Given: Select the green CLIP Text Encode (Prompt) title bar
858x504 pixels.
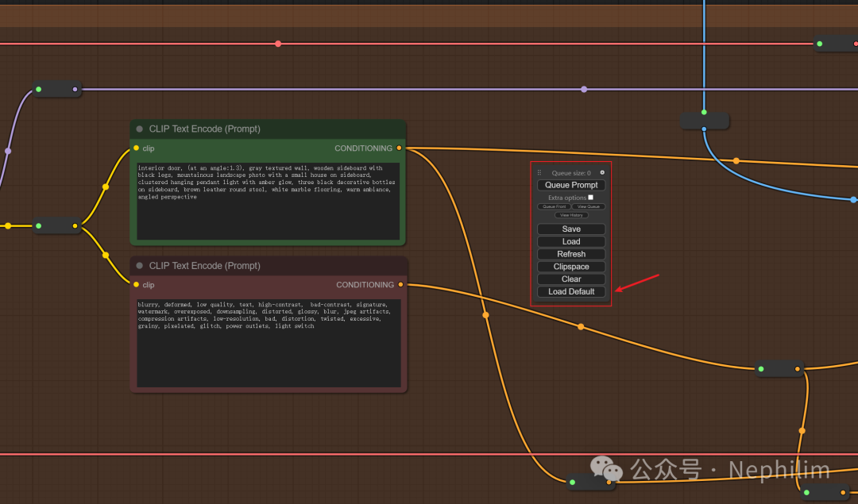Looking at the screenshot, I should pos(269,129).
